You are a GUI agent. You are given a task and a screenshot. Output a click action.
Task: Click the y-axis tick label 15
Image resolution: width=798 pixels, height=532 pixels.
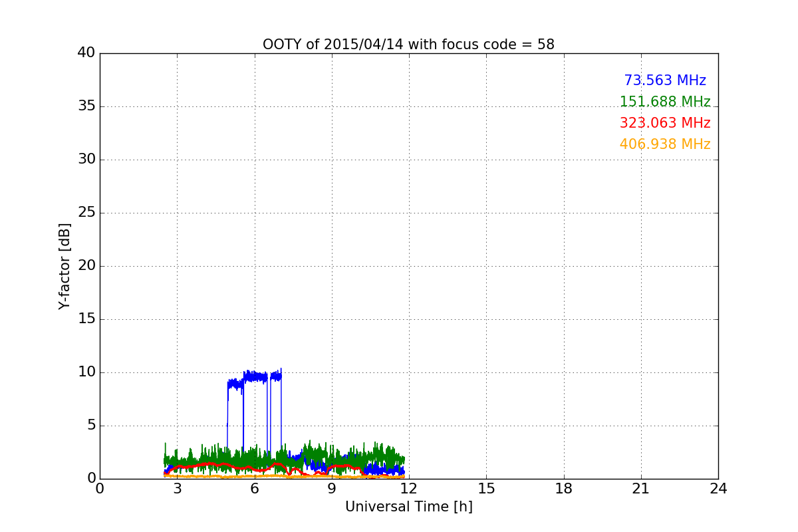click(x=86, y=319)
